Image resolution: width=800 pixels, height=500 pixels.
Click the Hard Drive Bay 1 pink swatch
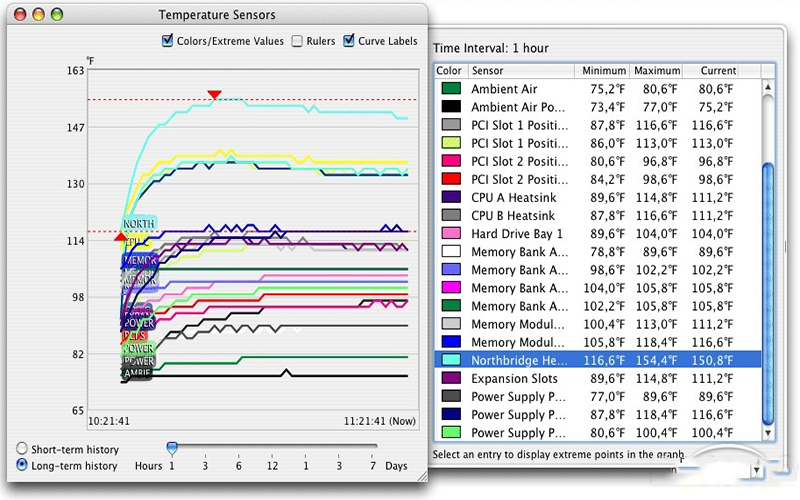click(451, 234)
